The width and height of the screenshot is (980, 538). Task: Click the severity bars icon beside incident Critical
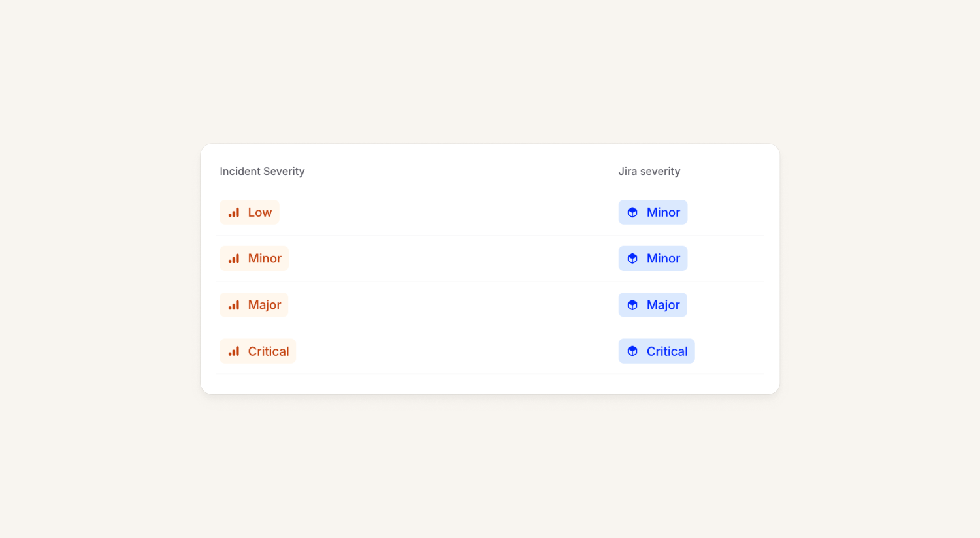click(234, 352)
